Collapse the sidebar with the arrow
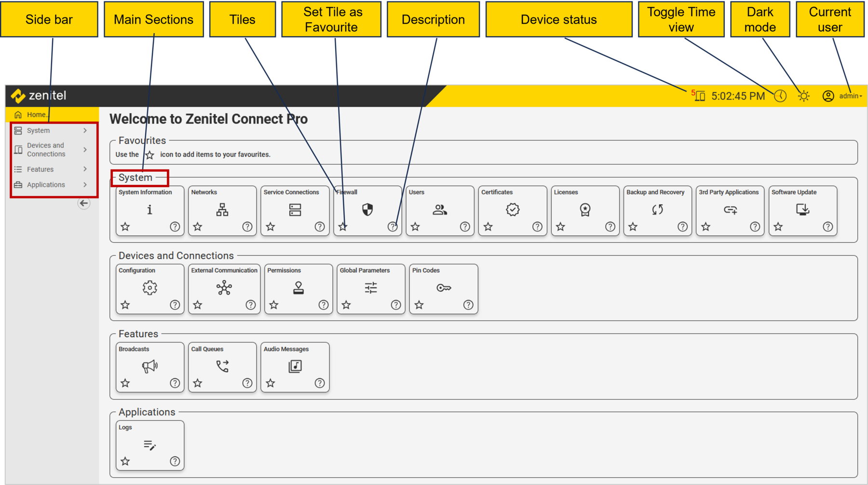This screenshot has height=485, width=868. [84, 203]
